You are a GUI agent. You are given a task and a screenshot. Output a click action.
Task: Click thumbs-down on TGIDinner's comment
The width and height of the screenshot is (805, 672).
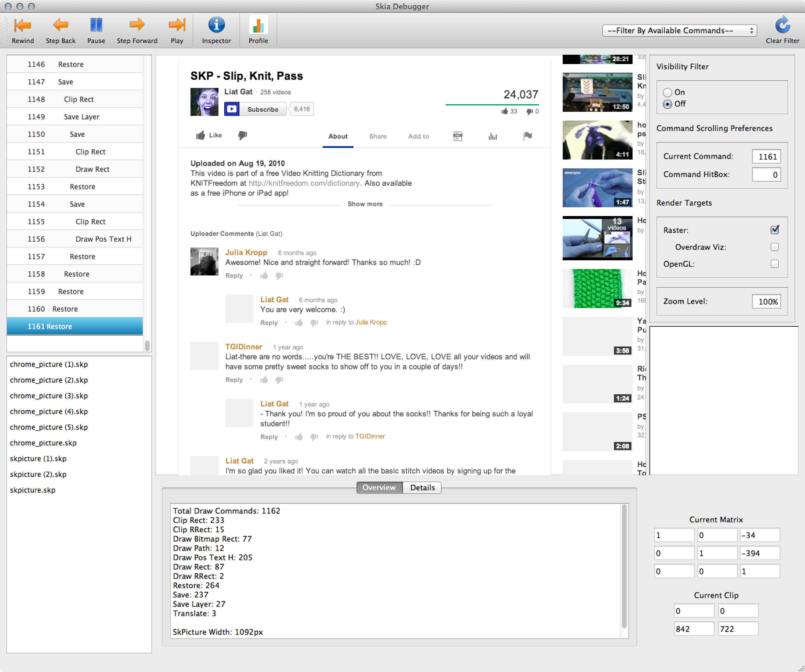pos(280,380)
